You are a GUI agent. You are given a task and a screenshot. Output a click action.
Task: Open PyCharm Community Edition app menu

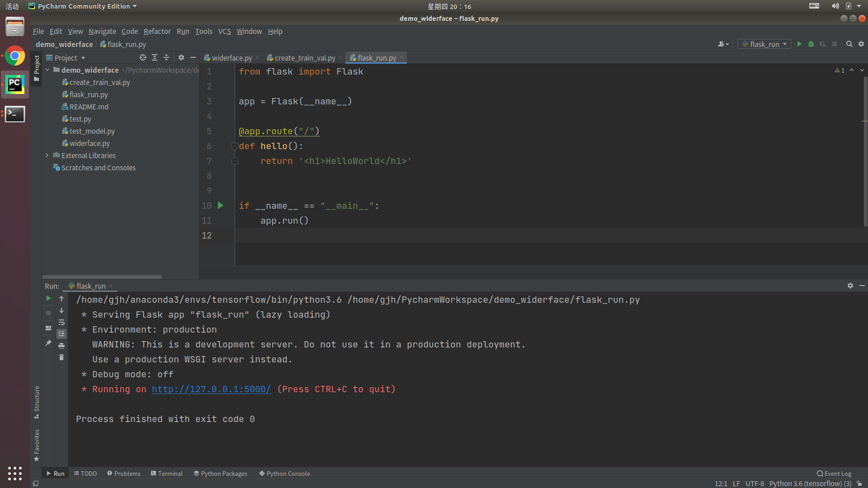click(83, 6)
